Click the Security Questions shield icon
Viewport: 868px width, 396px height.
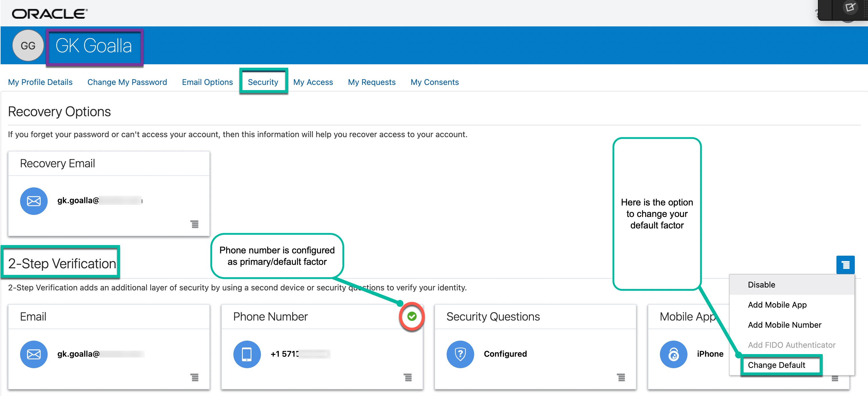click(460, 354)
